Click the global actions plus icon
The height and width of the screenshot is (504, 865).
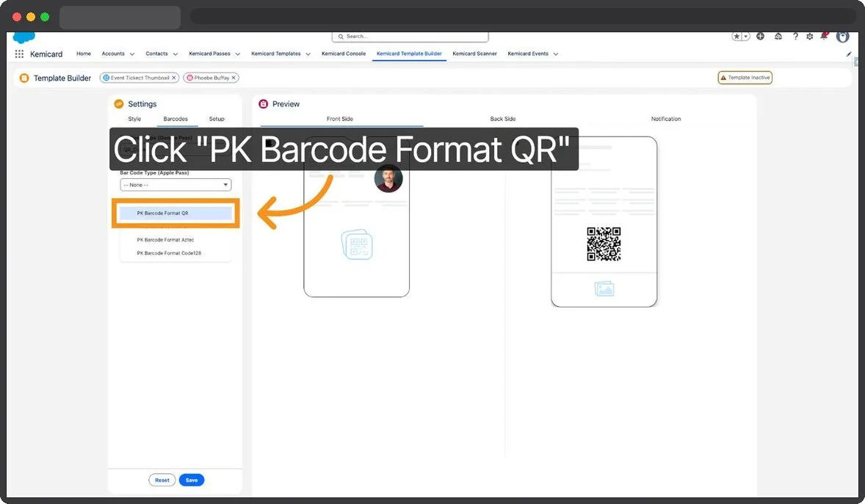(760, 37)
